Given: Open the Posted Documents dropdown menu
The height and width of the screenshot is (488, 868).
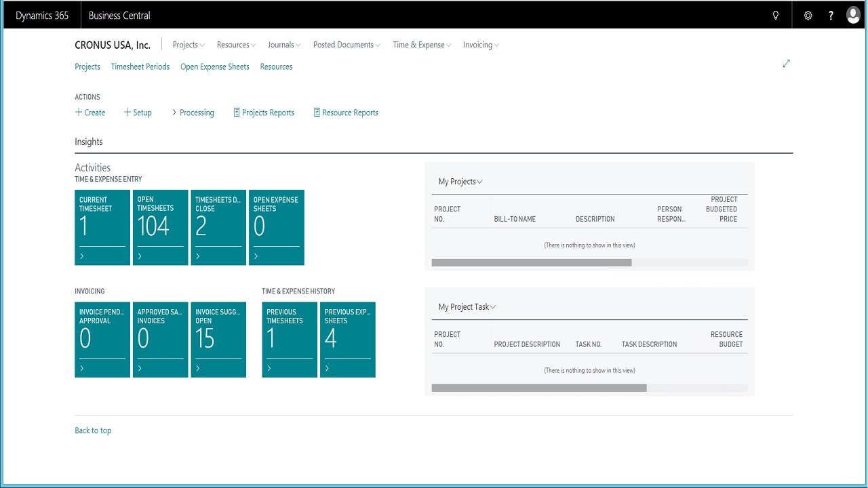Looking at the screenshot, I should point(347,45).
